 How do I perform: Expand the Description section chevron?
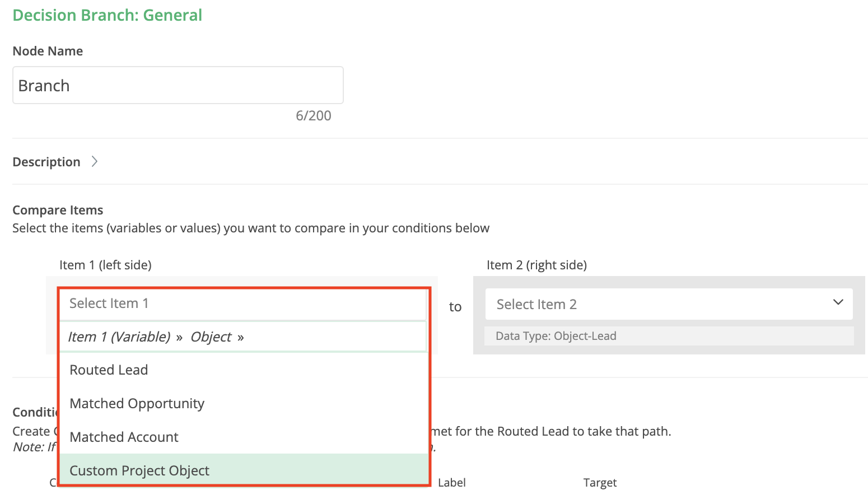[95, 161]
